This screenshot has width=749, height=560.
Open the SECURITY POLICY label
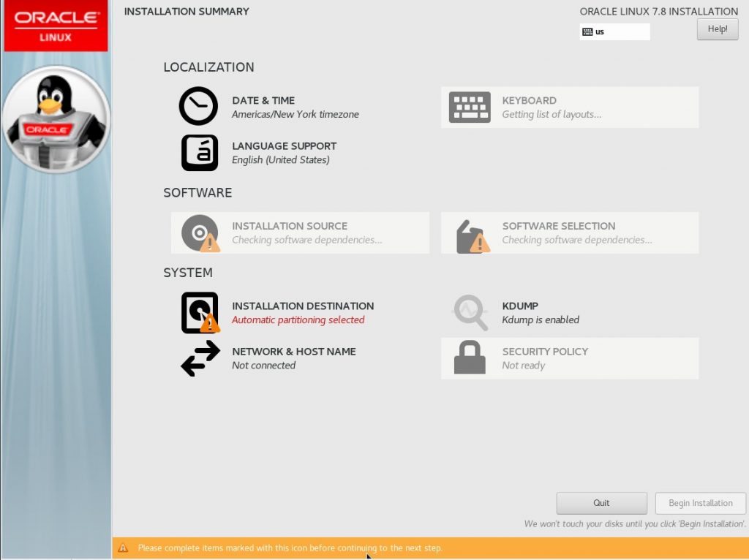[545, 352]
